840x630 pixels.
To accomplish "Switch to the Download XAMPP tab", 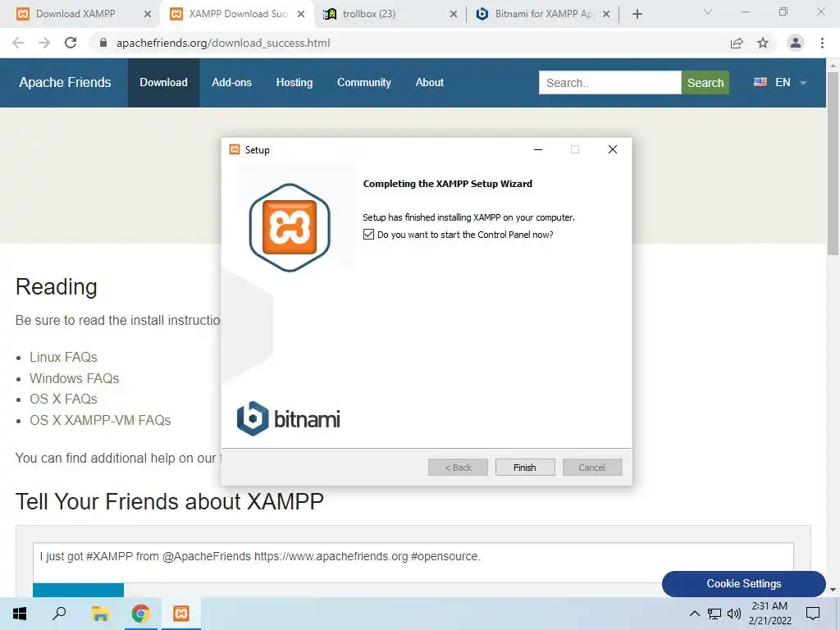I will [75, 14].
